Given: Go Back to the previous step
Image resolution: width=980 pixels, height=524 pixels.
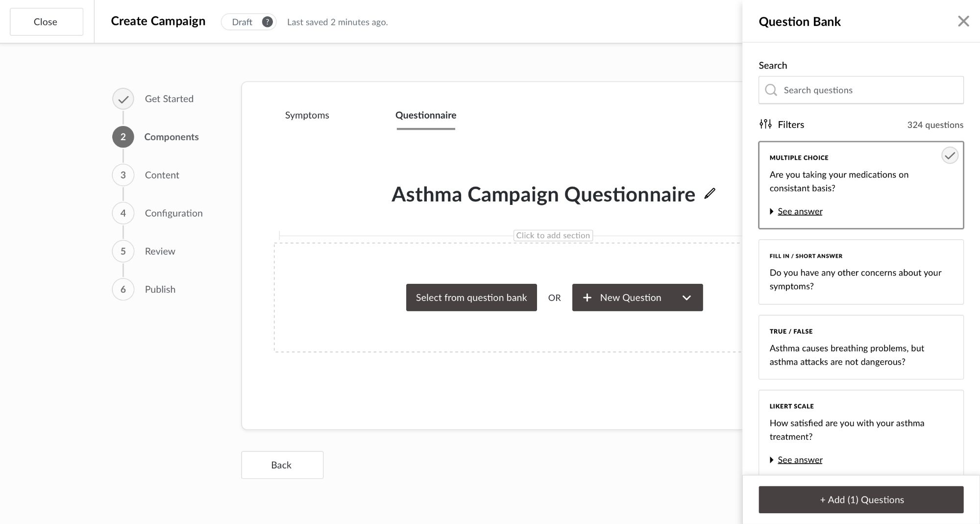Looking at the screenshot, I should (282, 465).
